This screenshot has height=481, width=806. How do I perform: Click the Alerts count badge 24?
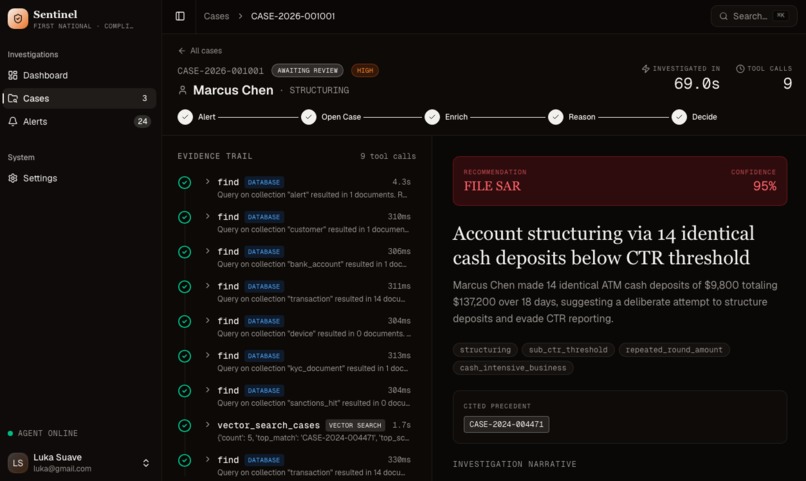(x=142, y=121)
